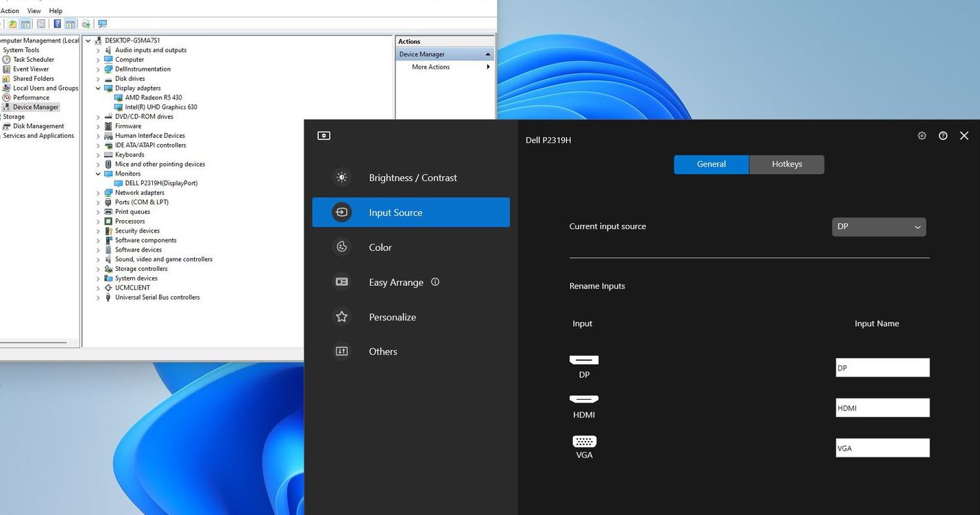Screen dimensions: 980x515
Task: Expand Audio inputs and outputs node
Action: tap(98, 50)
